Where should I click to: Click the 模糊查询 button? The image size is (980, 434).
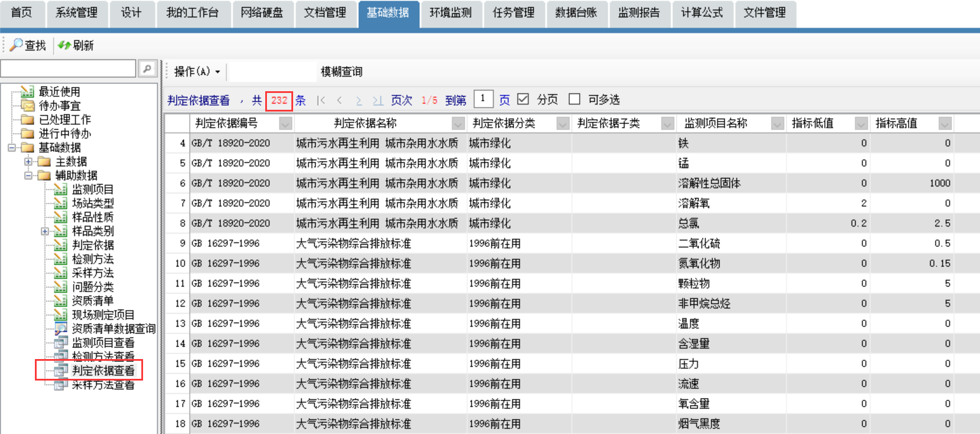(x=341, y=71)
